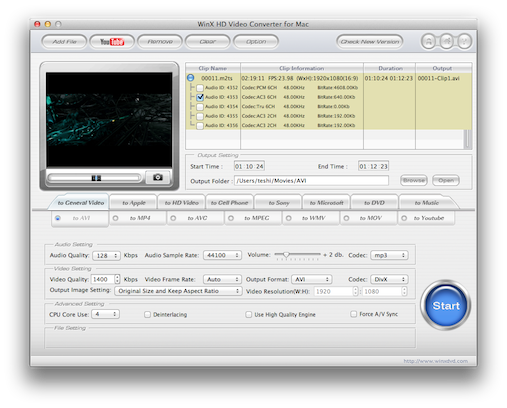Select the to MPEG format option
Viewport: 507px width, 408px height.
click(231, 218)
